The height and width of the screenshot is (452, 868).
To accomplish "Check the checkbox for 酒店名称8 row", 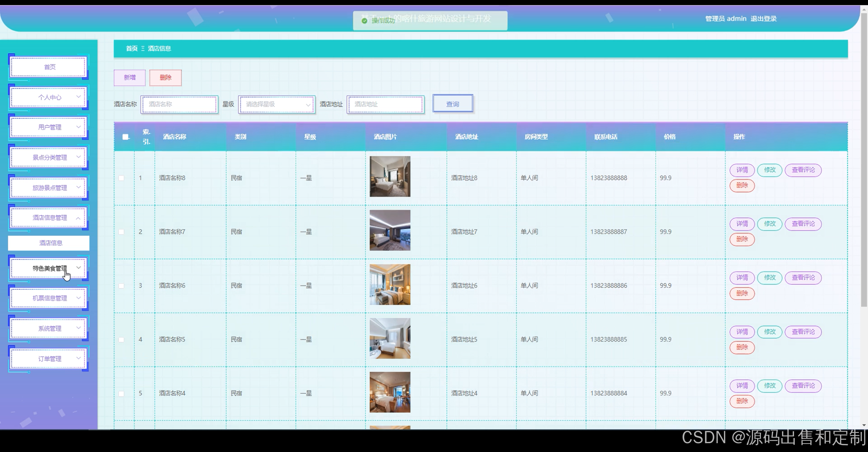I will click(121, 178).
